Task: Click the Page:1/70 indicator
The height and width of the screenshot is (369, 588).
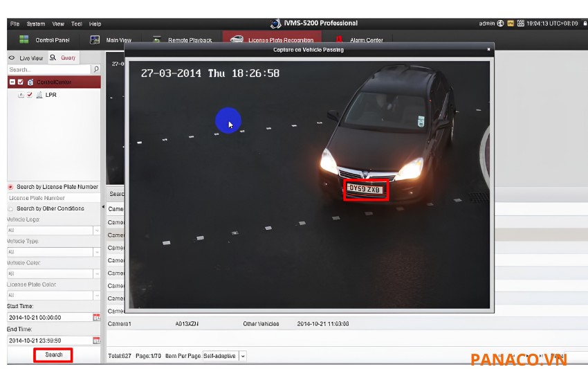Action: pyautogui.click(x=148, y=356)
